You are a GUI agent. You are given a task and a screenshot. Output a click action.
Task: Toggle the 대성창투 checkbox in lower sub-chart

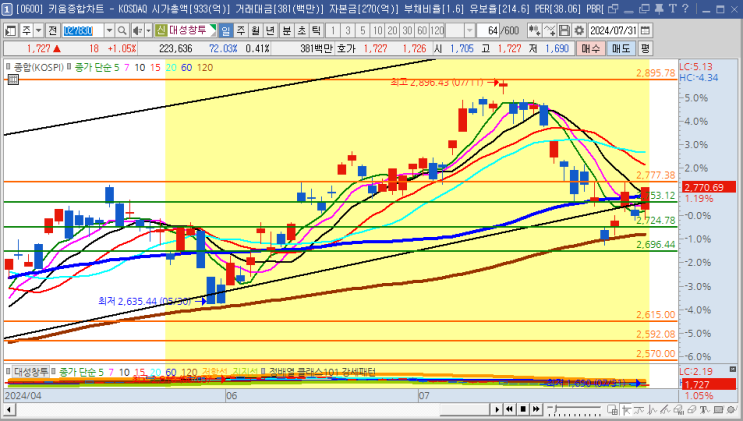8,372
